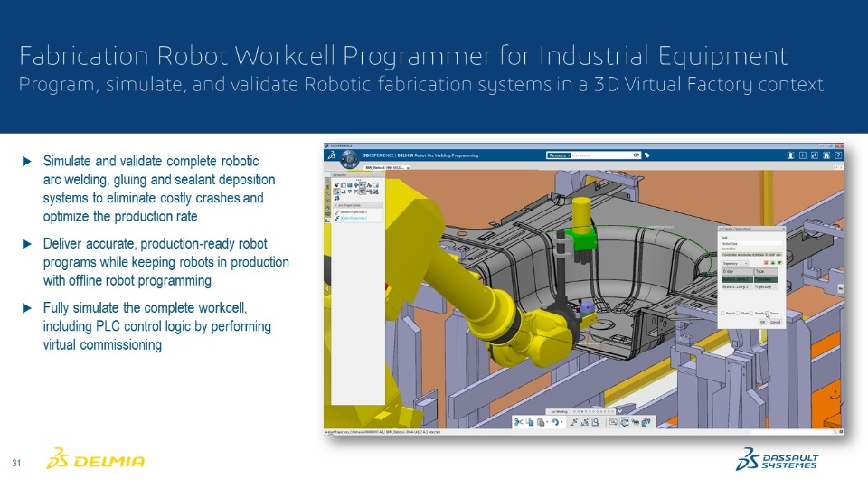Open the undo history dropdown arrow

[x=561, y=422]
